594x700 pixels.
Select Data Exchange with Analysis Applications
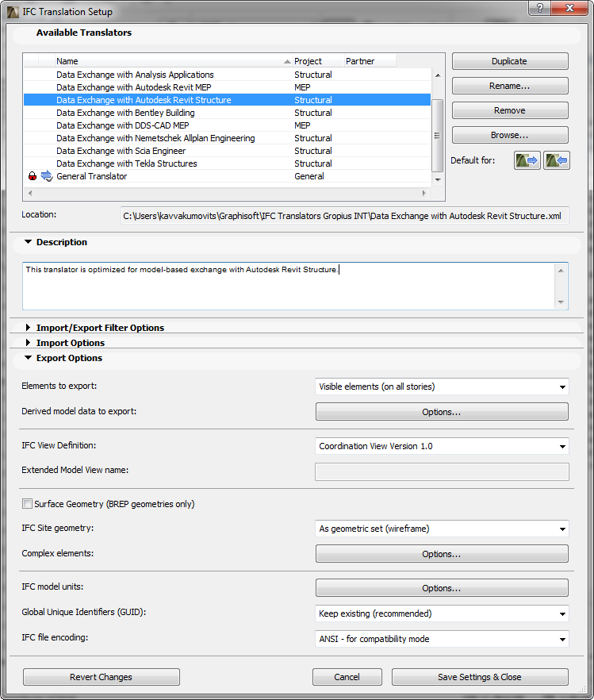pyautogui.click(x=227, y=75)
